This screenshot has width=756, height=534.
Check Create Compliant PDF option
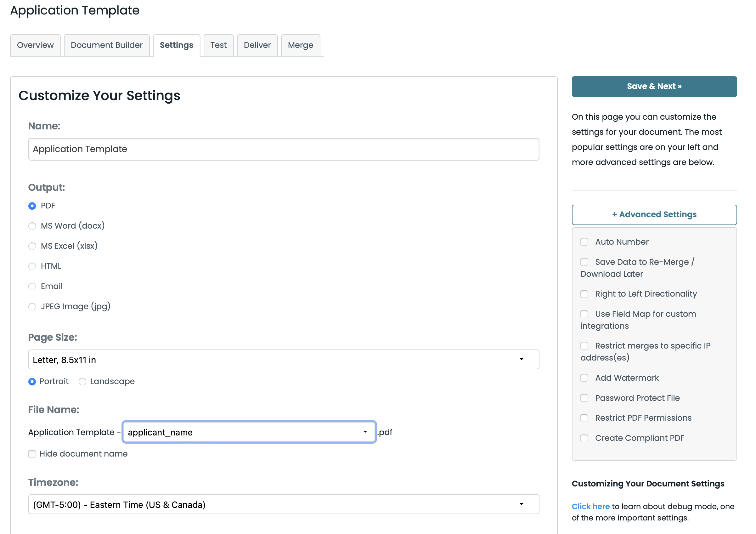(584, 438)
